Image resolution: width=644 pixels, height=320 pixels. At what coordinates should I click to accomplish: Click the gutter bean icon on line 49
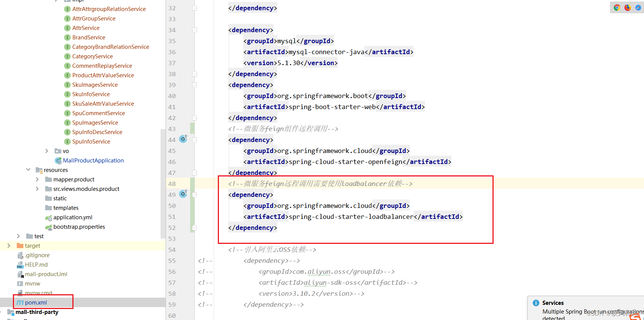coord(183,194)
